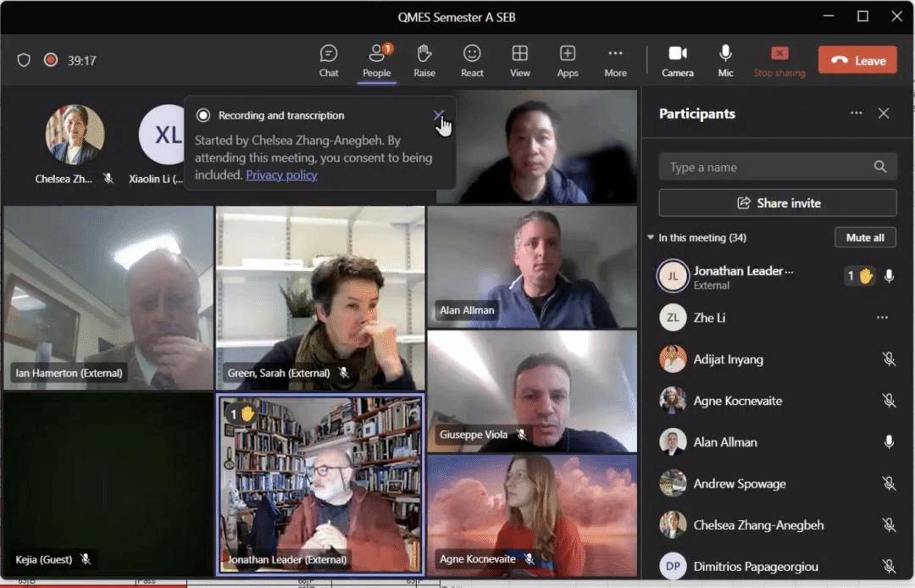Click the People icon in toolbar
The width and height of the screenshot is (915, 588).
(376, 61)
